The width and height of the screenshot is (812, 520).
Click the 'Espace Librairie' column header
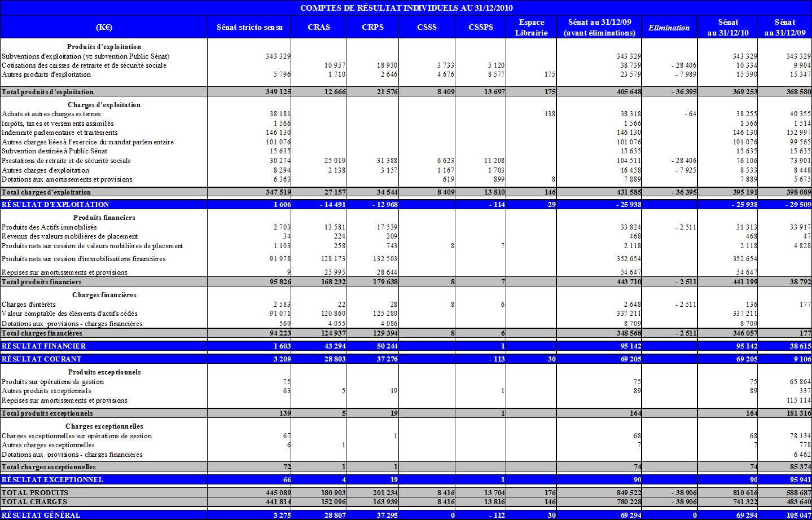tap(531, 27)
